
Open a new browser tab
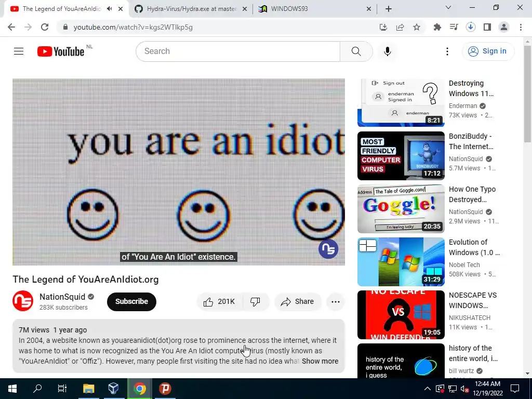pos(389,9)
